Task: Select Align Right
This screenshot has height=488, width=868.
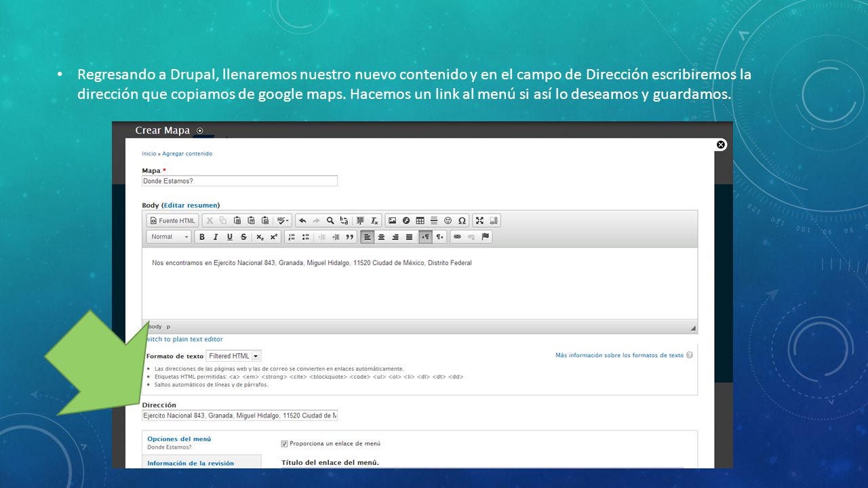Action: pos(395,237)
